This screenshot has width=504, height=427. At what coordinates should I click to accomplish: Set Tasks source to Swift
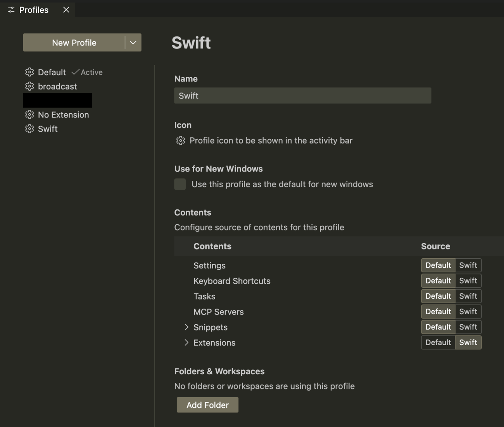click(468, 296)
